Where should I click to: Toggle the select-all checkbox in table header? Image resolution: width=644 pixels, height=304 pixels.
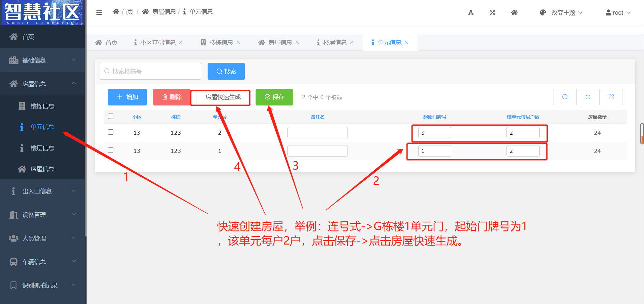click(x=111, y=117)
